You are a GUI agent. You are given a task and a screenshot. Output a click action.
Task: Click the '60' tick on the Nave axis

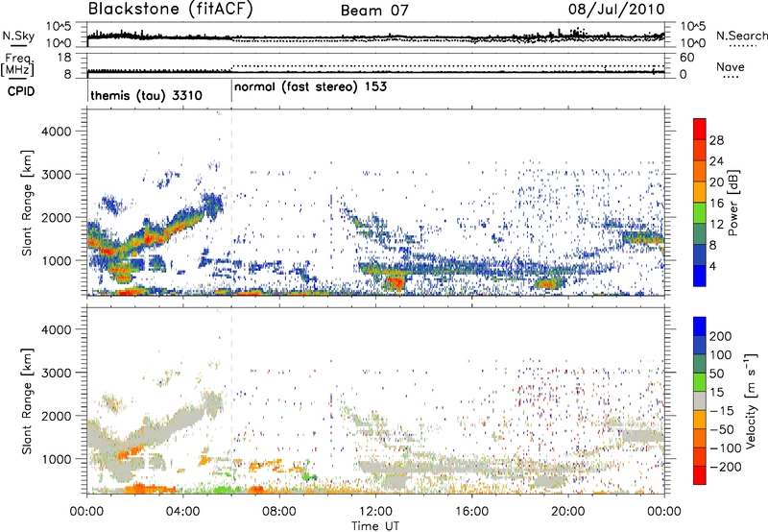[x=687, y=58]
